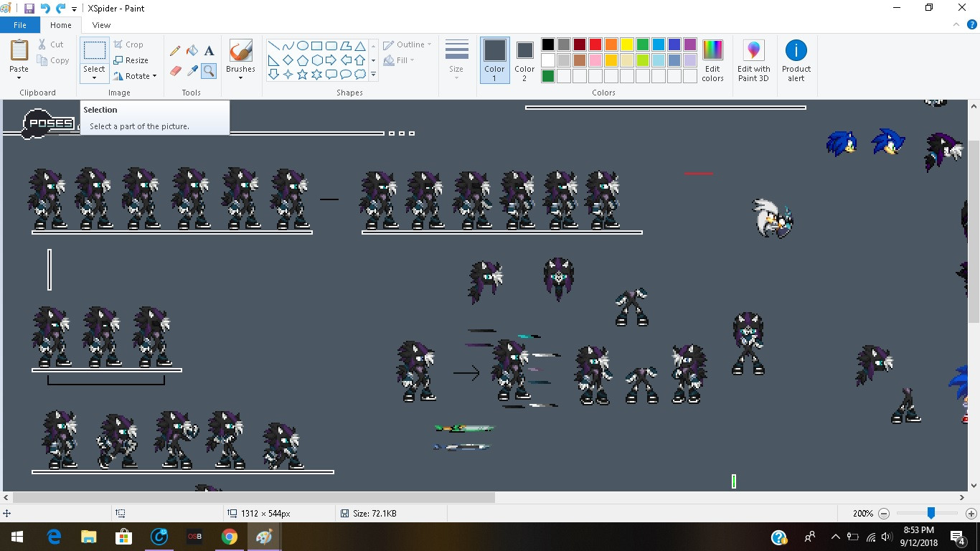Choose the Triangle shape
The height and width of the screenshot is (551, 980).
[x=359, y=46]
